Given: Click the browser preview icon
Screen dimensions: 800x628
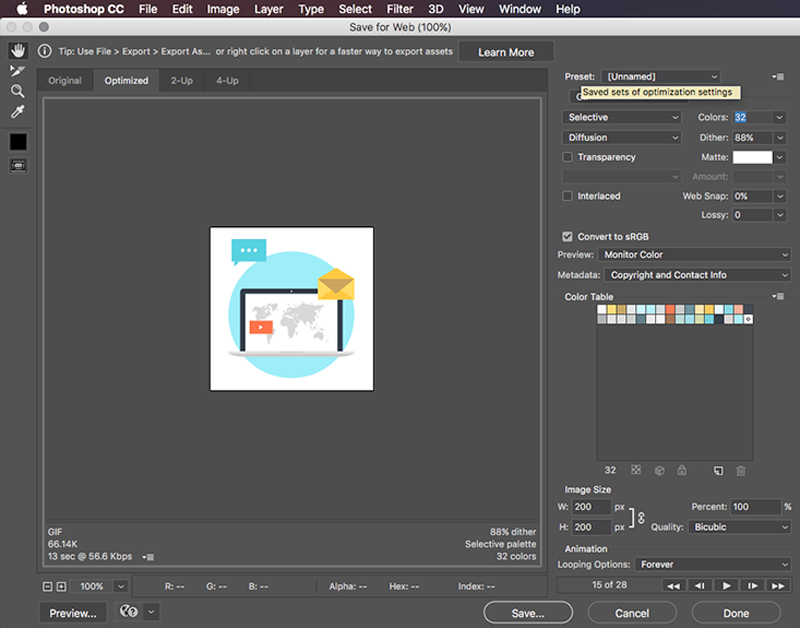Looking at the screenshot, I should [x=129, y=611].
